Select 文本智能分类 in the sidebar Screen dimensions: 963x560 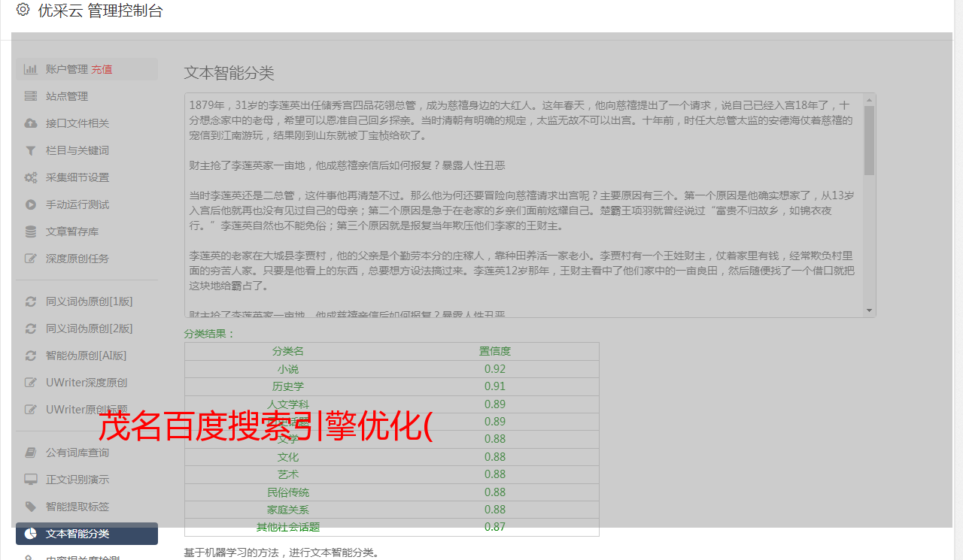87,534
